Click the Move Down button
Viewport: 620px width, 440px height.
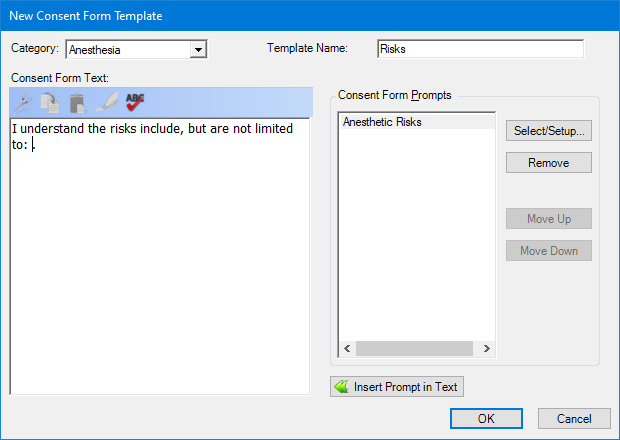click(x=549, y=251)
